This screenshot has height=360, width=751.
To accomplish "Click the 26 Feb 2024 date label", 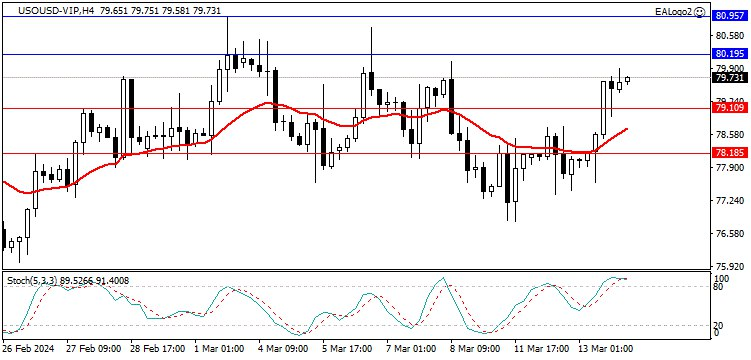I will pyautogui.click(x=28, y=348).
